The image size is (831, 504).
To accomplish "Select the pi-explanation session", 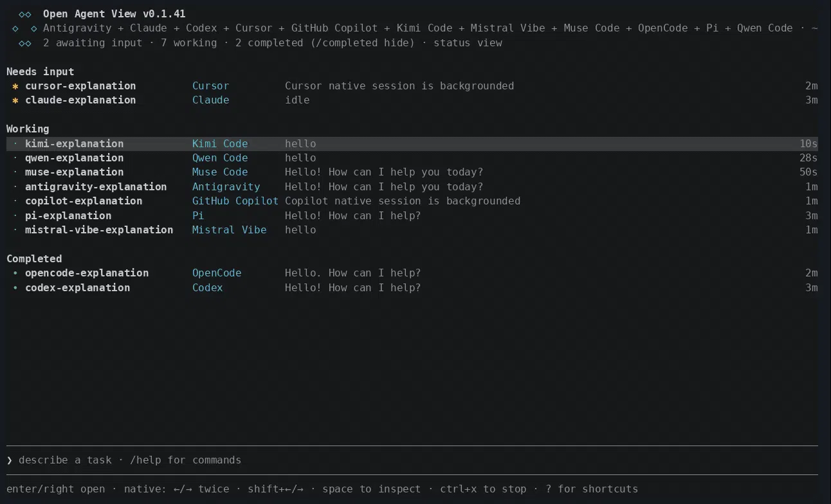I will pos(412,216).
